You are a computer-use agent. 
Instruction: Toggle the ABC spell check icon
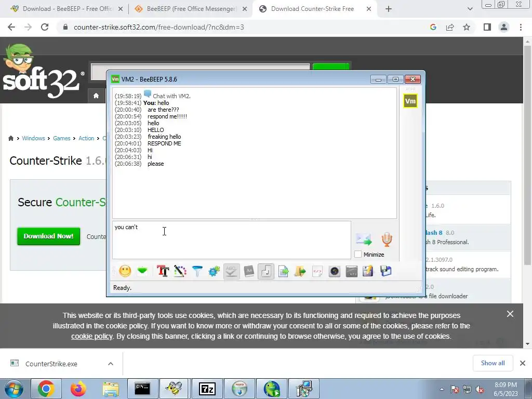click(231, 271)
